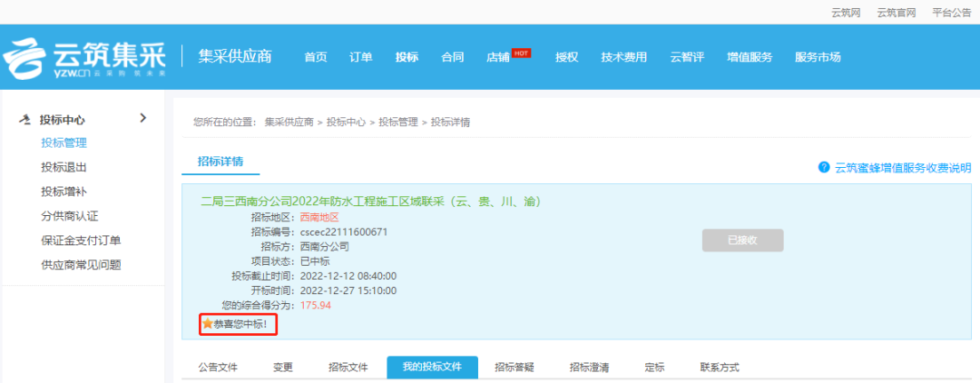Select the 我的投标文件 tab
The width and height of the screenshot is (980, 383).
tap(432, 368)
